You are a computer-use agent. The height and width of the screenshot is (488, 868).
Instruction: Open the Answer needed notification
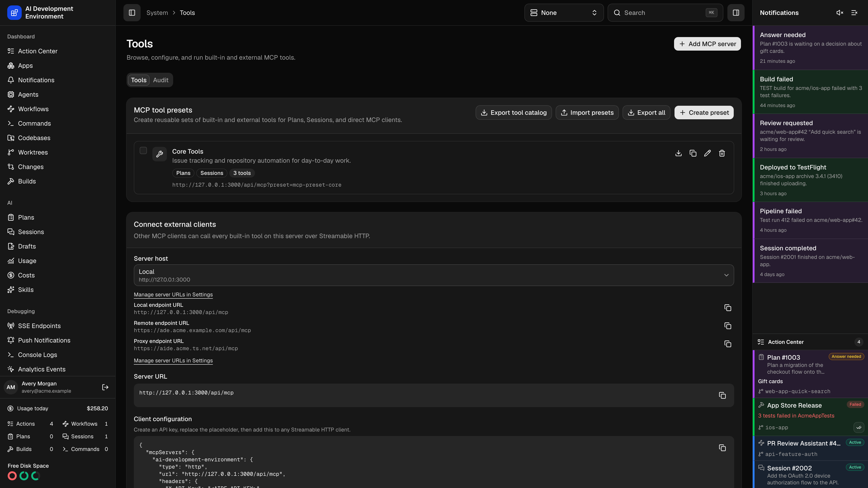tap(810, 48)
